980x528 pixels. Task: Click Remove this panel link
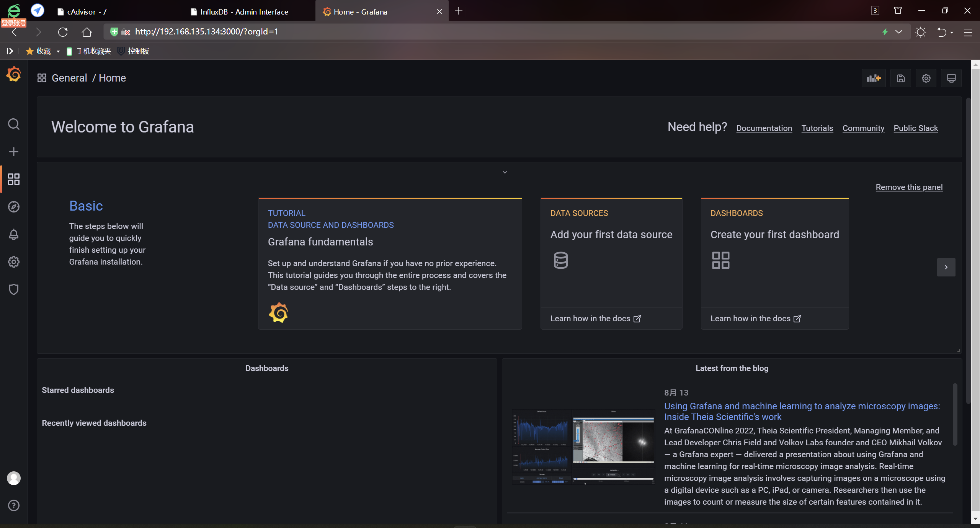pyautogui.click(x=909, y=187)
